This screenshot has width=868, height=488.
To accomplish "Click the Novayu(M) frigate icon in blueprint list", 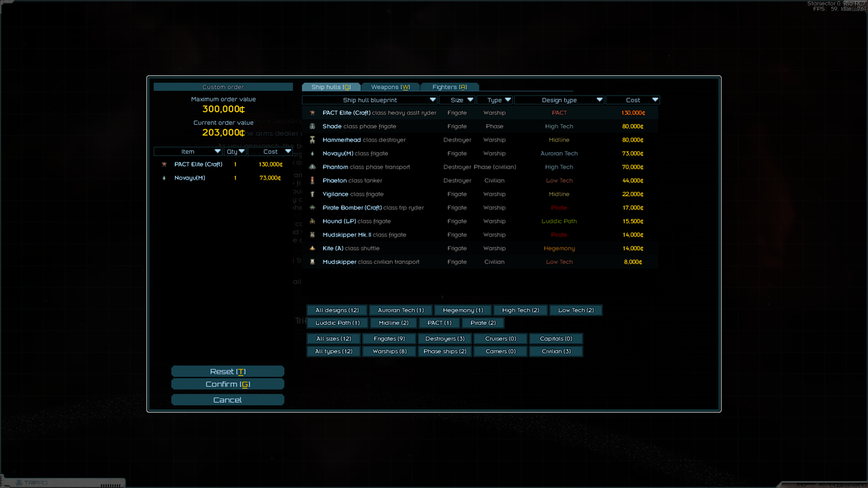I will [x=312, y=153].
